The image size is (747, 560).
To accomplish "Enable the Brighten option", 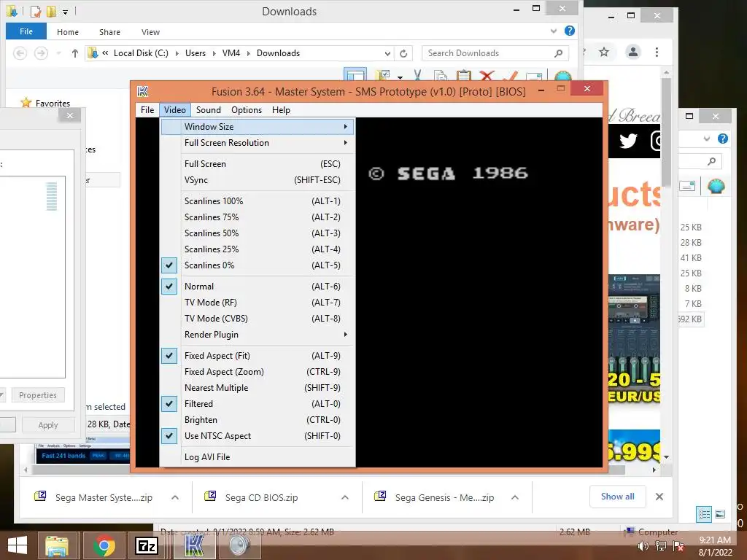I will [258, 420].
